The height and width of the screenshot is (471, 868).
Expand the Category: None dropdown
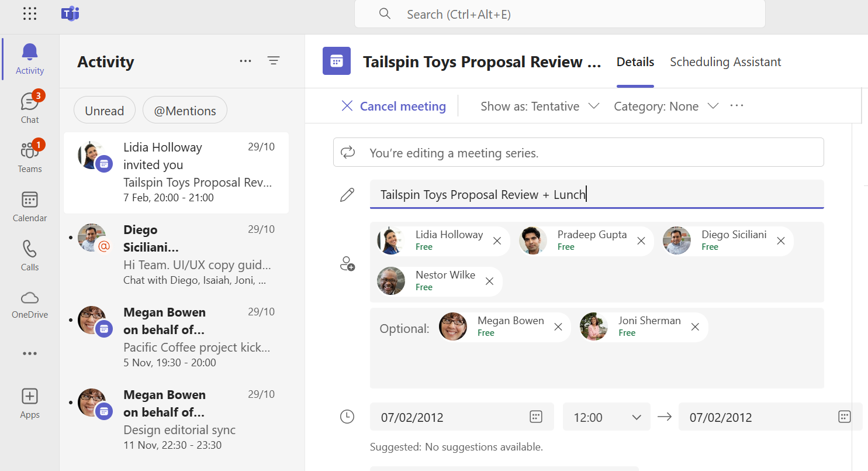[x=666, y=106]
